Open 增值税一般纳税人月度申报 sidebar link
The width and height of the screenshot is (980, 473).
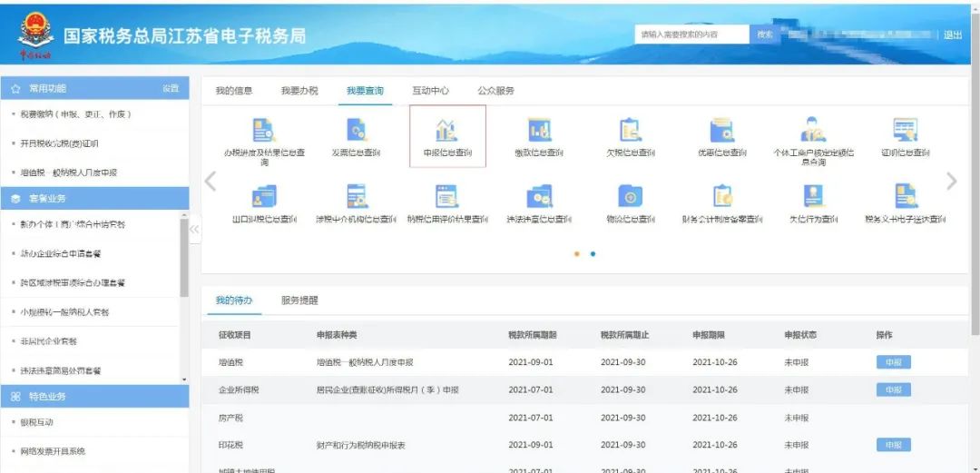[x=69, y=172]
